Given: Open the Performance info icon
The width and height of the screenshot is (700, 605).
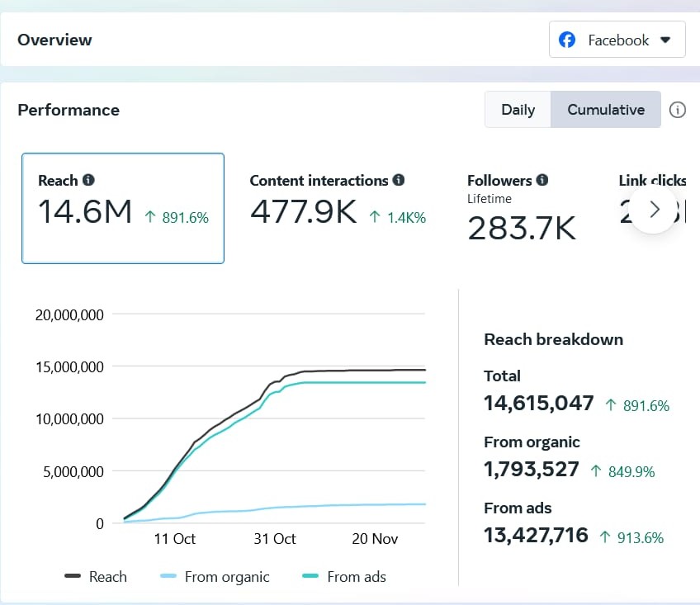Looking at the screenshot, I should (x=677, y=110).
